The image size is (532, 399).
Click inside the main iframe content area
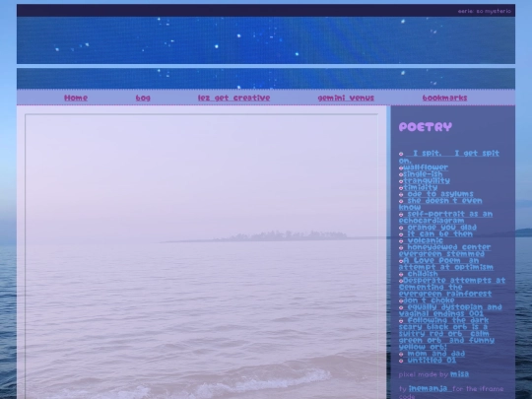tap(202, 256)
